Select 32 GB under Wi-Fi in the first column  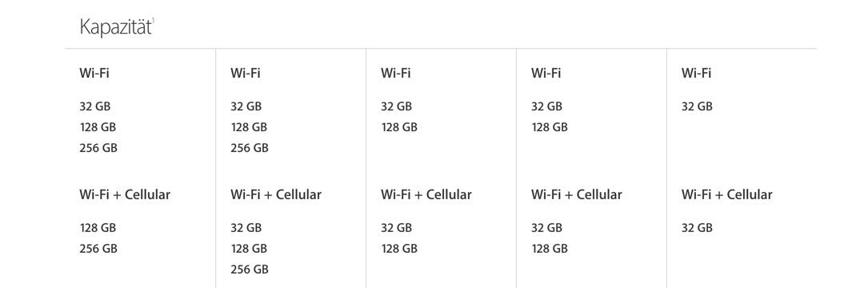[x=95, y=106]
